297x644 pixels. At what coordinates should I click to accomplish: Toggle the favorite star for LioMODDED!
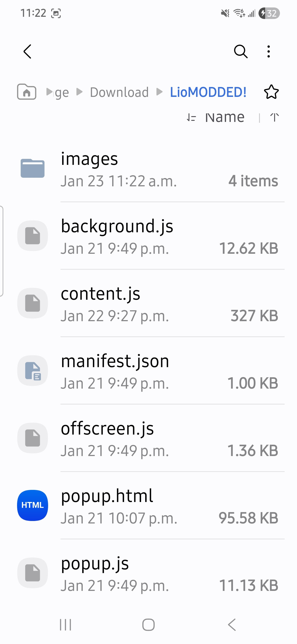271,92
